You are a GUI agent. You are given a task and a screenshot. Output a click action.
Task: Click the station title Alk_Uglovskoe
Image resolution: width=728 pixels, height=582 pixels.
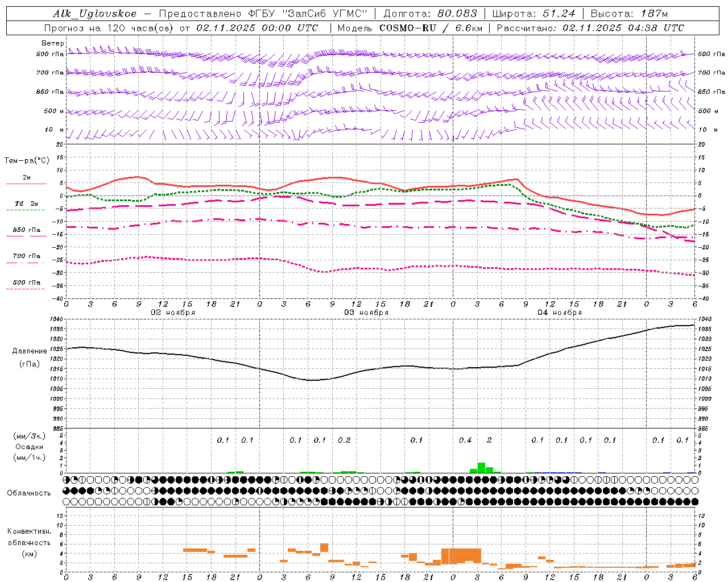tap(95, 14)
